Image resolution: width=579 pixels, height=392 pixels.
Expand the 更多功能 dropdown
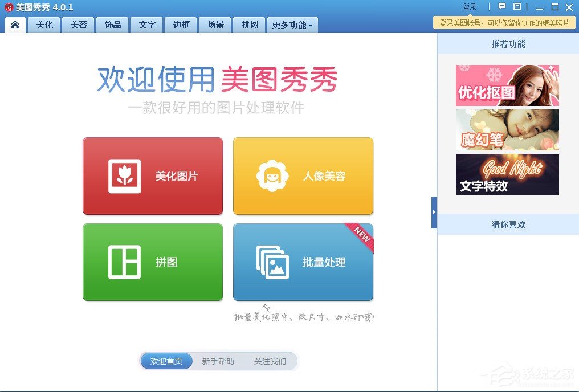coord(292,24)
